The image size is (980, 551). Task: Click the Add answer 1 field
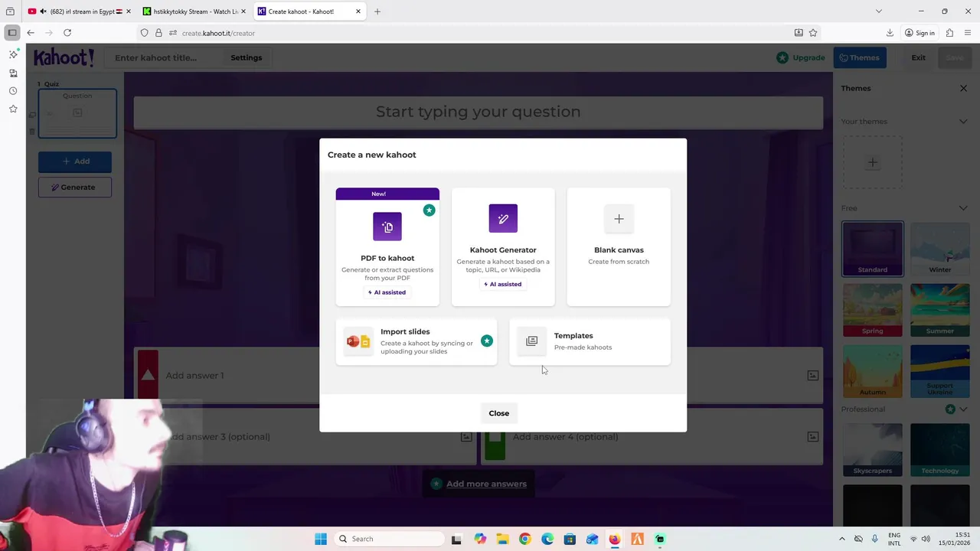306,376
